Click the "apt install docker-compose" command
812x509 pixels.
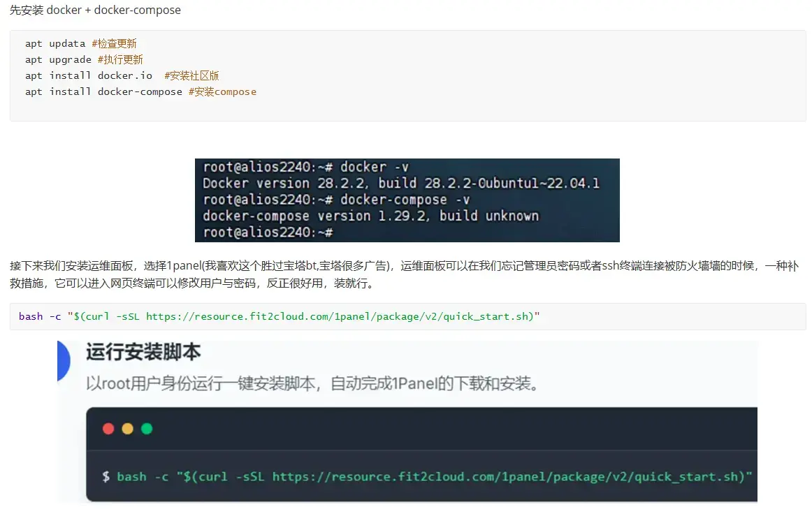pos(103,91)
